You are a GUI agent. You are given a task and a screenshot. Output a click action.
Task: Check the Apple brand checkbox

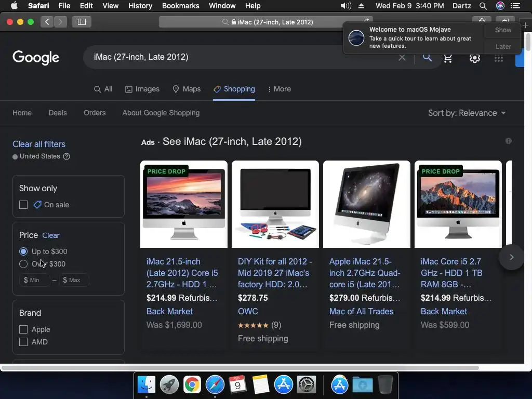(23, 329)
